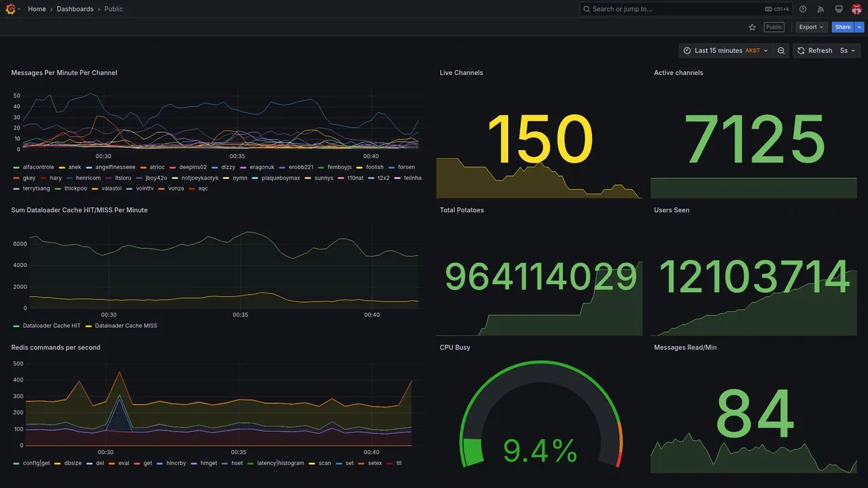
Task: Go to Dashboards breadcrumb
Action: 75,9
